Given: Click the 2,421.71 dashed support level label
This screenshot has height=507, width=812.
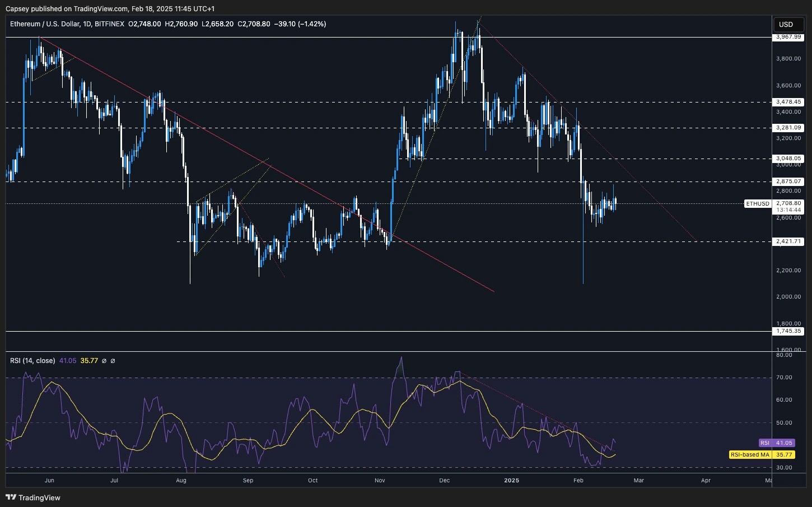Looking at the screenshot, I should point(788,241).
